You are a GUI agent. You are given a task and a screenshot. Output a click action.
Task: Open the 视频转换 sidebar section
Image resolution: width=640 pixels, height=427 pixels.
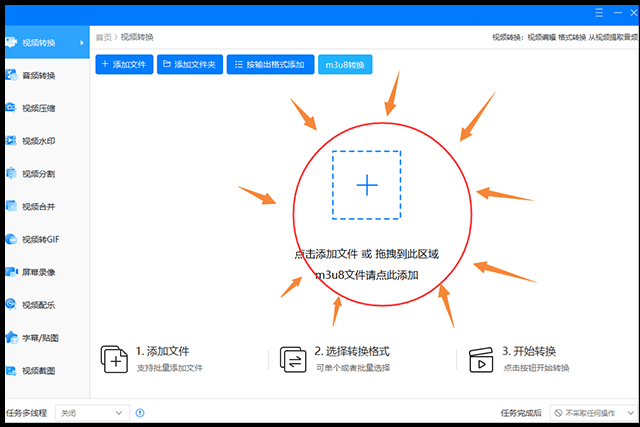click(47, 42)
